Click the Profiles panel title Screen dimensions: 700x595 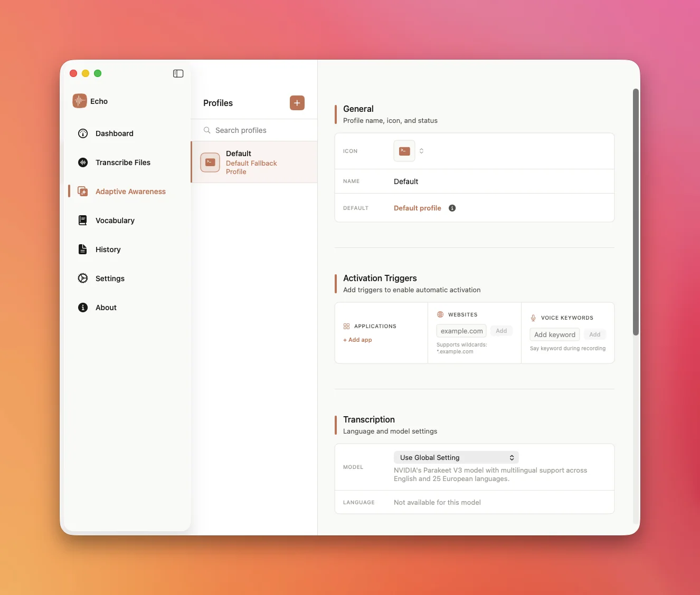coord(217,103)
